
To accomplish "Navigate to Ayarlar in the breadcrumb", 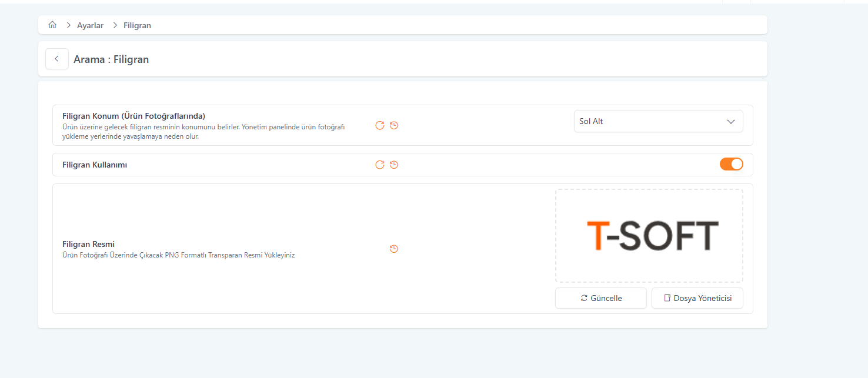I will (90, 25).
